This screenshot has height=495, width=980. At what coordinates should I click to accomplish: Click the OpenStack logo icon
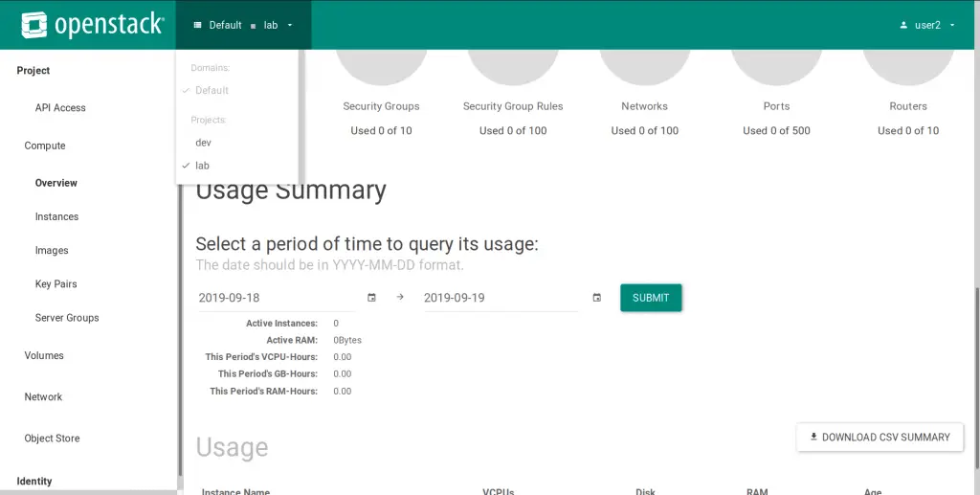[x=33, y=25]
